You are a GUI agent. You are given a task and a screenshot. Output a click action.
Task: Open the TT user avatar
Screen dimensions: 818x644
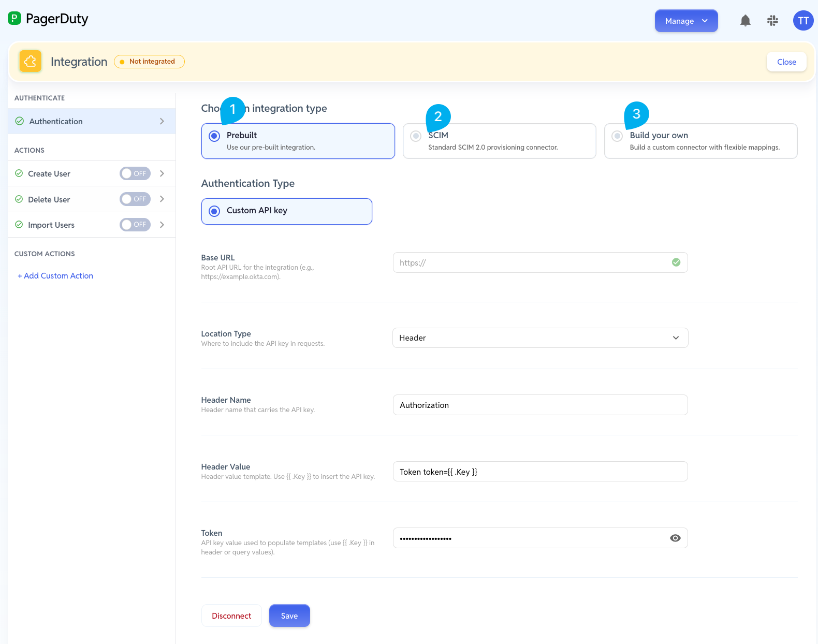tap(803, 21)
